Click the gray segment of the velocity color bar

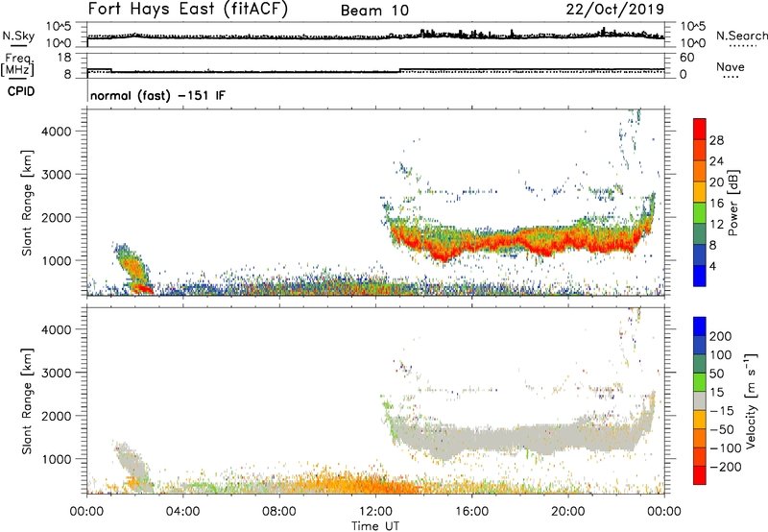click(700, 401)
